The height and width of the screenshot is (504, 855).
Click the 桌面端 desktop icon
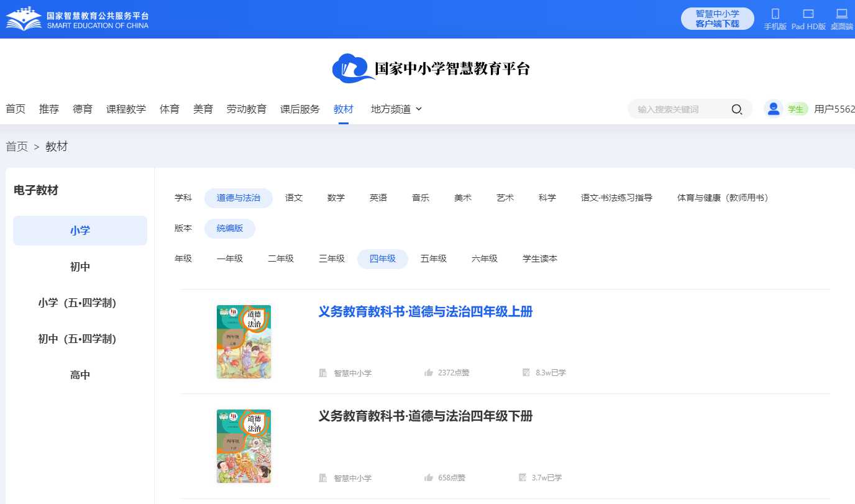pyautogui.click(x=841, y=14)
